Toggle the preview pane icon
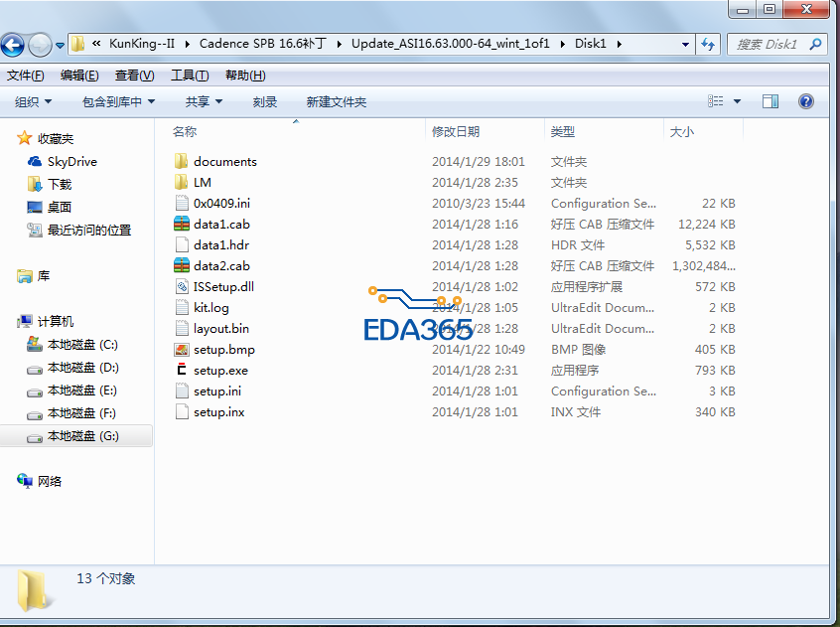 click(x=770, y=101)
